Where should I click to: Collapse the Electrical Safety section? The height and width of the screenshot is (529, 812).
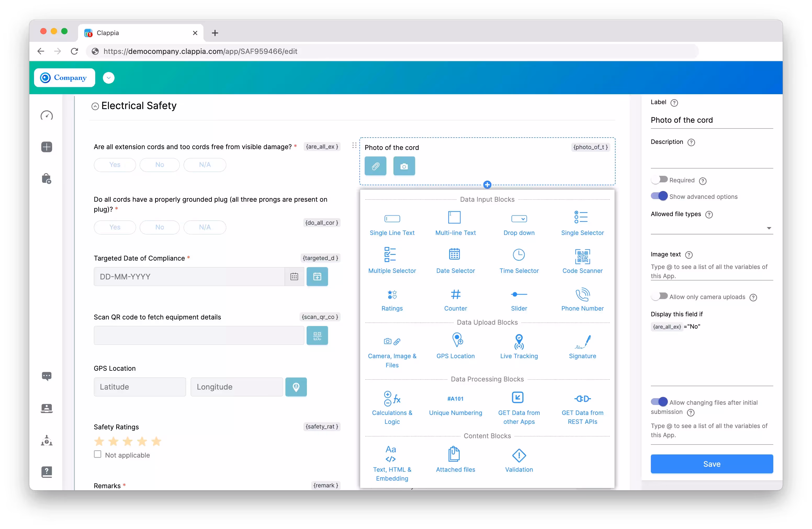pos(95,106)
